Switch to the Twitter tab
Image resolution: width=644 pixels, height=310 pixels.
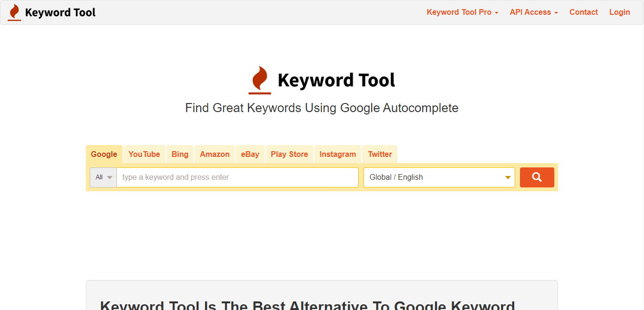pos(380,154)
